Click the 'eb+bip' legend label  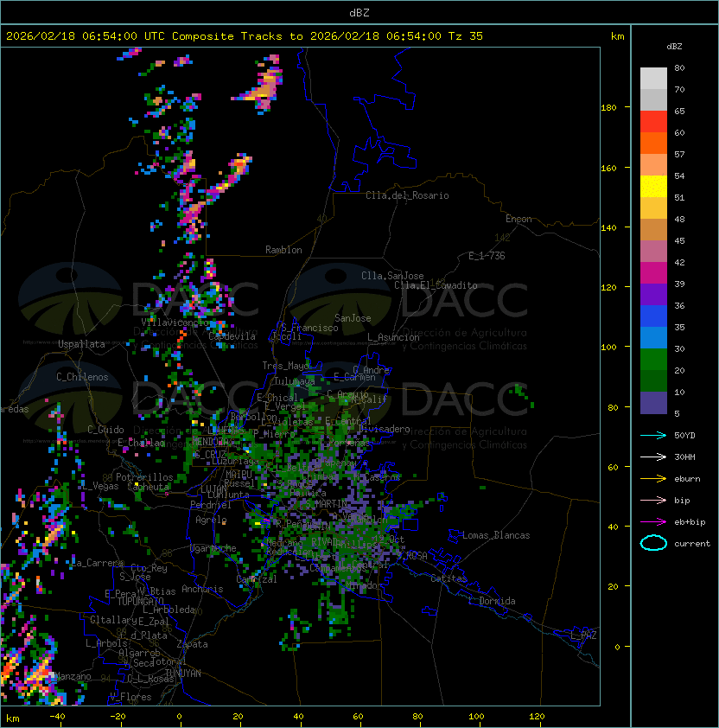(x=690, y=522)
